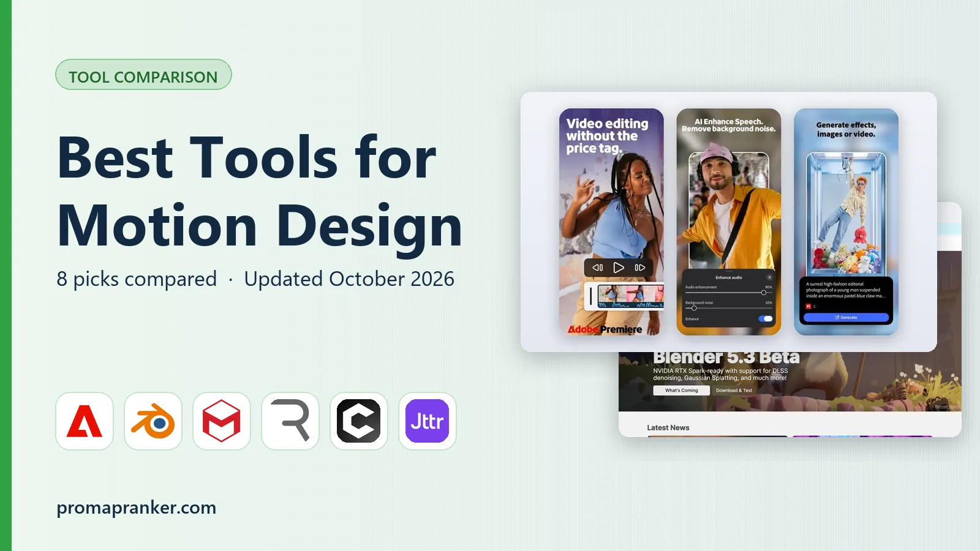
Task: Adjust the Audio enhancement slider
Action: [x=729, y=293]
